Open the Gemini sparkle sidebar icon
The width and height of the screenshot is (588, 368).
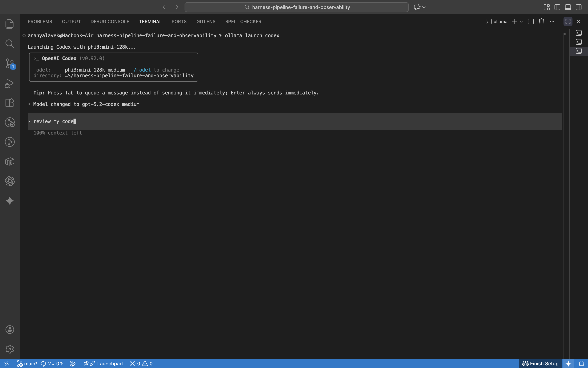point(10,201)
